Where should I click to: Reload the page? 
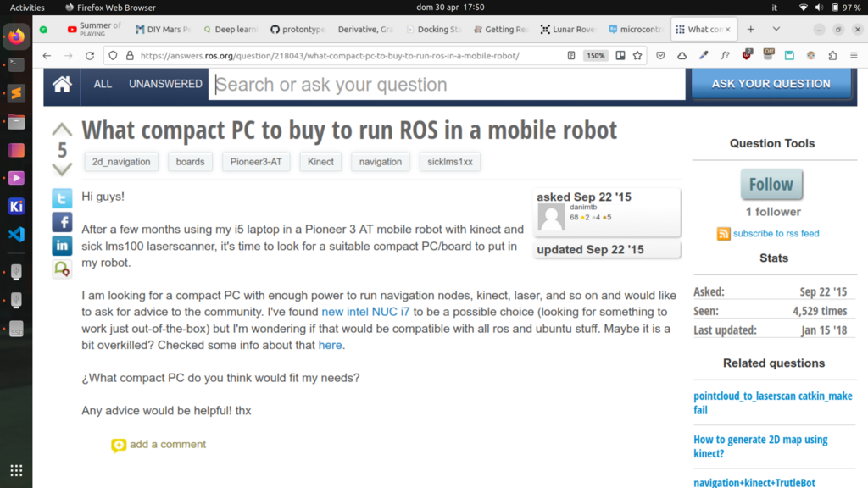tap(90, 56)
